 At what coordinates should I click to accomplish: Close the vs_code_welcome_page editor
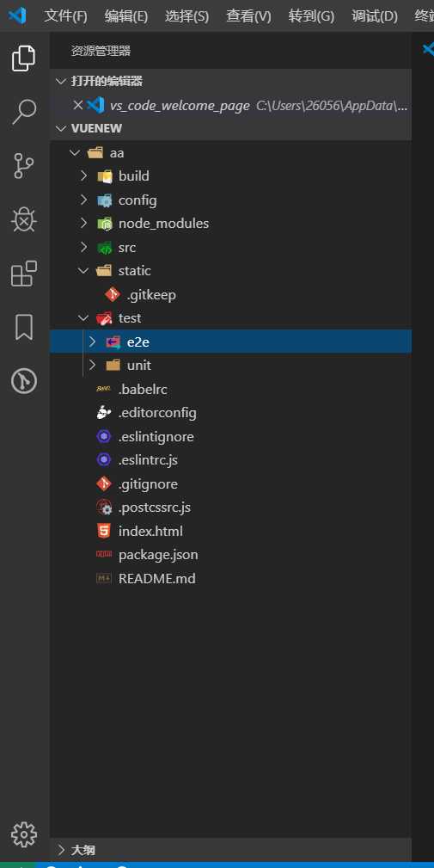coord(78,105)
